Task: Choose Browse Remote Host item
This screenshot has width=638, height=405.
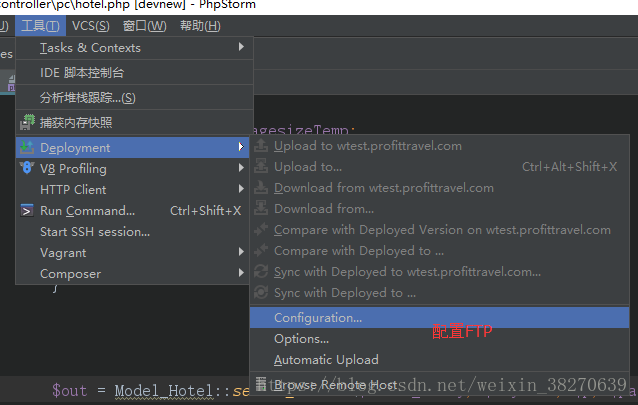Action: point(439,385)
